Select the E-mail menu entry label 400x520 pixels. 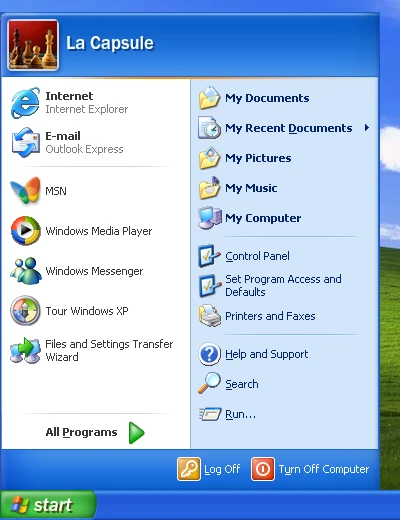(63, 136)
